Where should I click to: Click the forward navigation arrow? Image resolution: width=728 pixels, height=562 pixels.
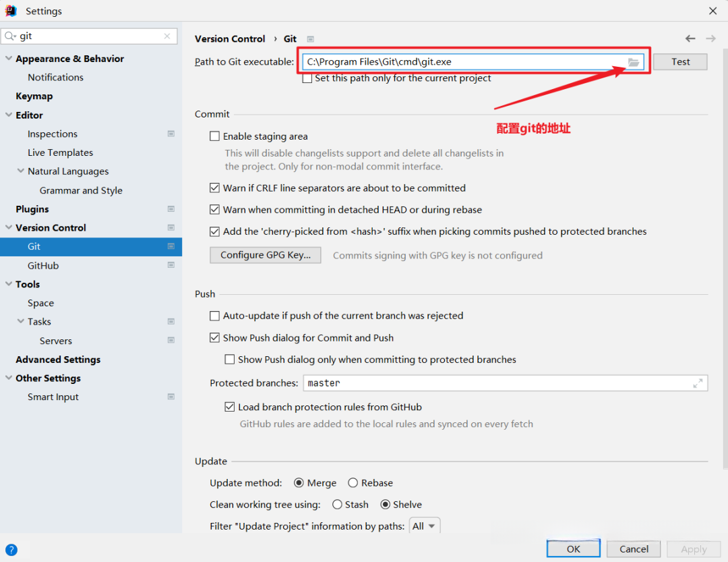[710, 39]
